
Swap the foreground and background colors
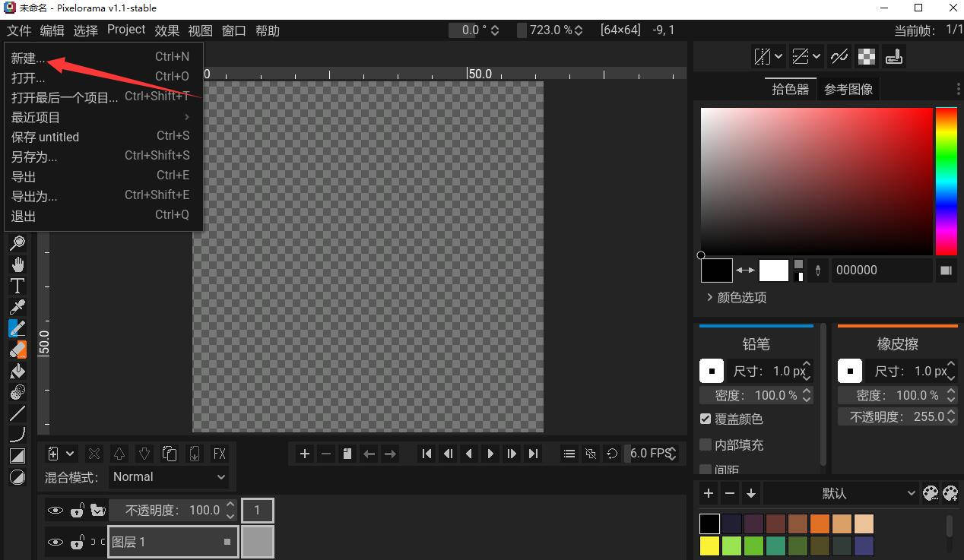tap(745, 271)
